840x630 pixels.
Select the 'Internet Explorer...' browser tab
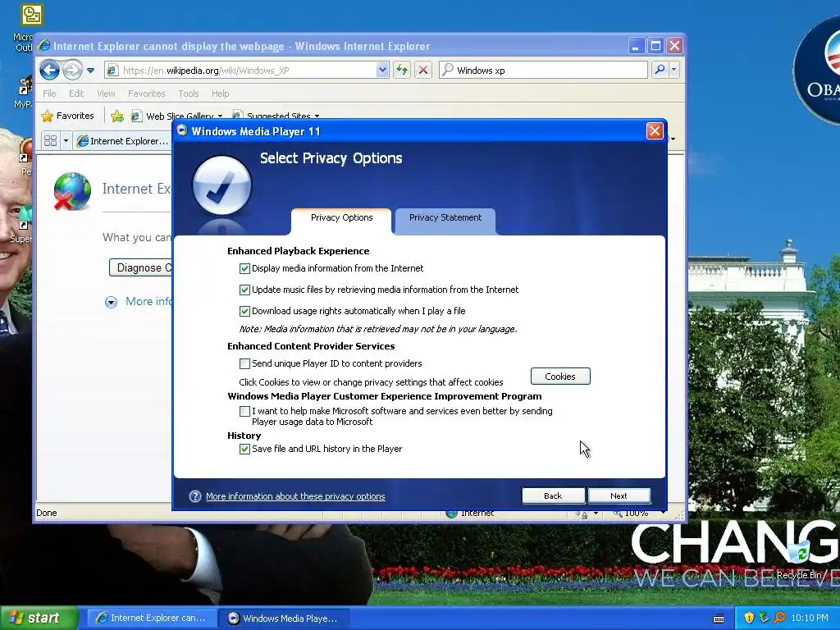click(123, 141)
